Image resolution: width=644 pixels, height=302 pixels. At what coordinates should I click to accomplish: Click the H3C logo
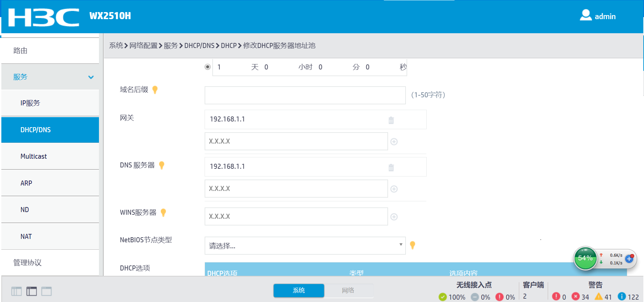[44, 17]
